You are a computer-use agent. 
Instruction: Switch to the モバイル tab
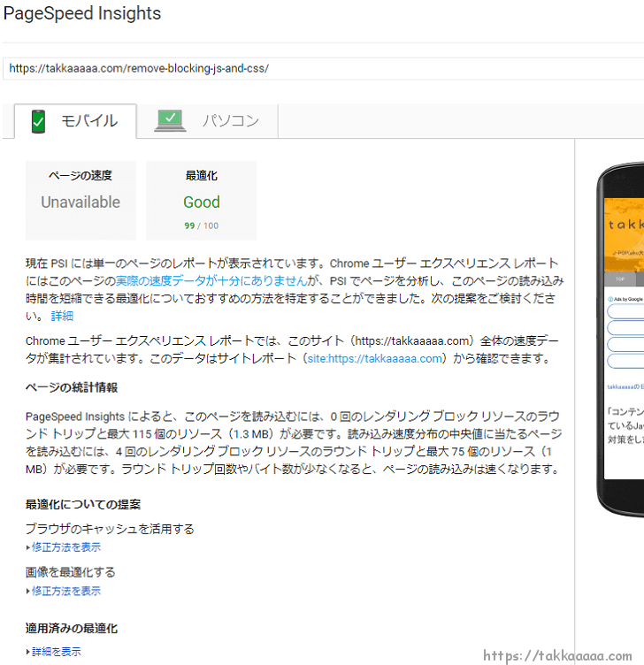pos(76,121)
